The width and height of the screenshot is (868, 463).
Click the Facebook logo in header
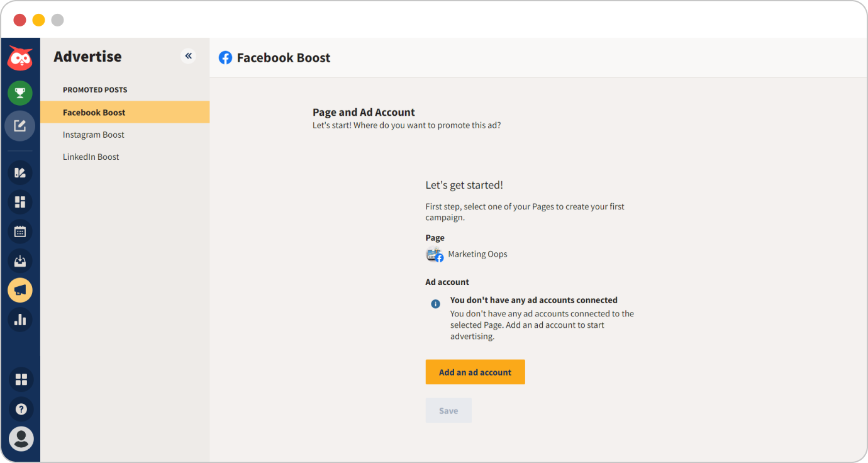[225, 58]
